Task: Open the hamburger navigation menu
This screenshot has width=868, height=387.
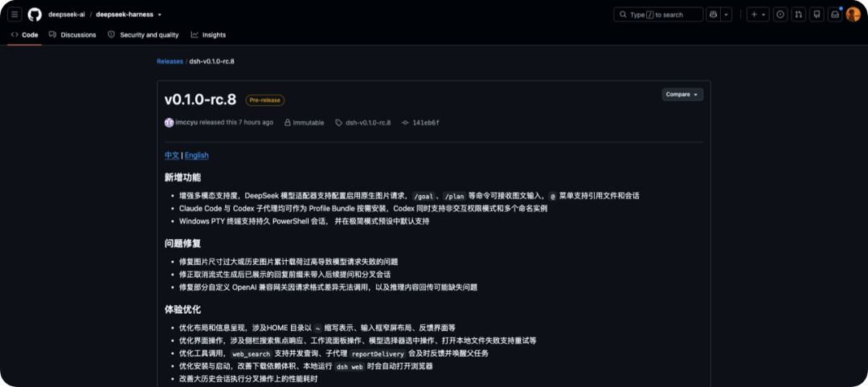Action: pyautogui.click(x=15, y=14)
